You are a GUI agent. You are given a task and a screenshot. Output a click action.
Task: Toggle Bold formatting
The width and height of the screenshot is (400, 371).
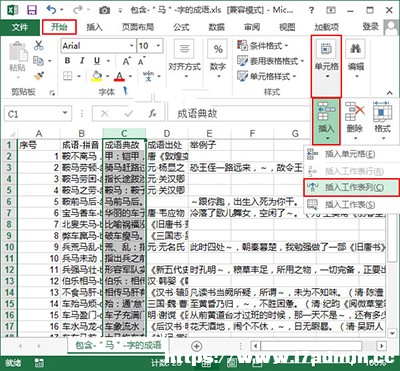(68, 61)
